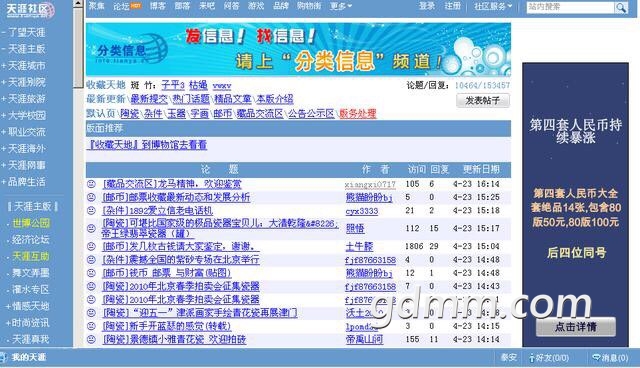
Task: Click smiley icon beside 邮票收藏最新动态 post
Action: pos(91,197)
